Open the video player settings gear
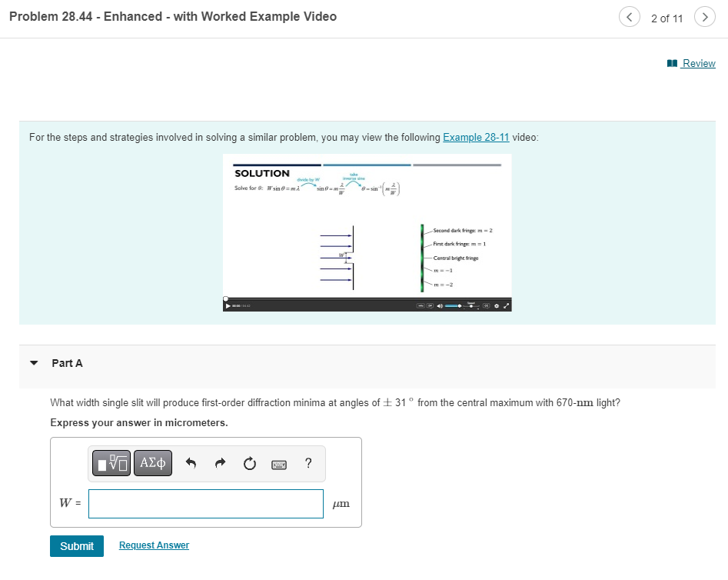The width and height of the screenshot is (728, 580). point(497,305)
